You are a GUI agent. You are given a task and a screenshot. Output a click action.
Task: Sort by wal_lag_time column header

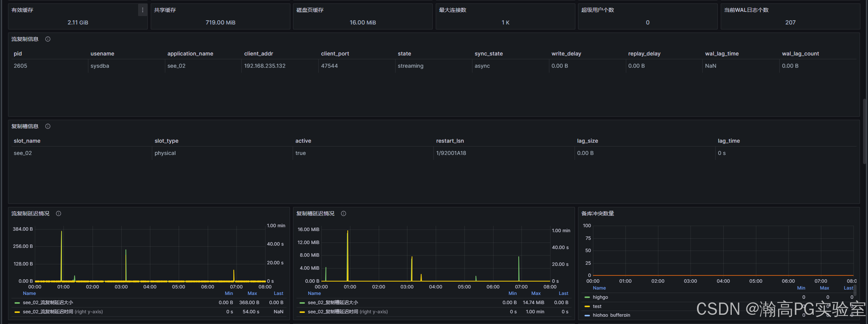[x=722, y=54]
